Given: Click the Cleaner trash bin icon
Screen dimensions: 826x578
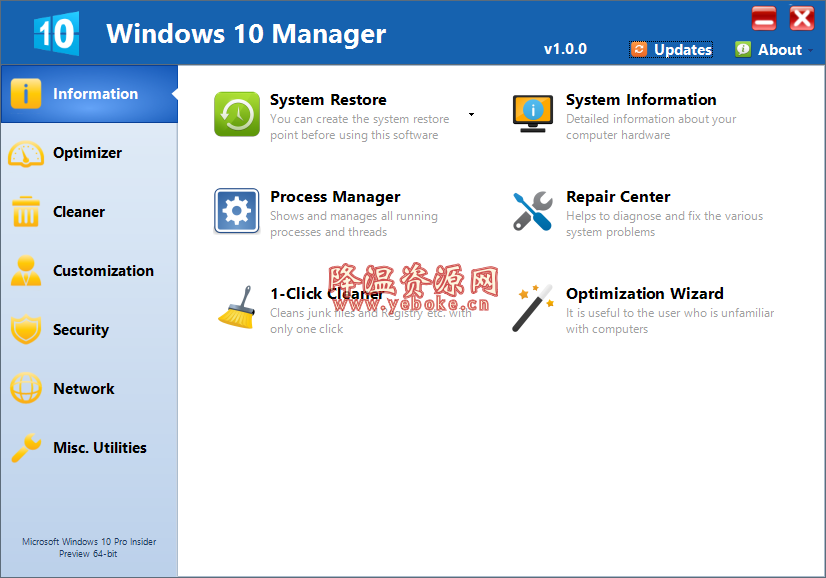Looking at the screenshot, I should (26, 212).
